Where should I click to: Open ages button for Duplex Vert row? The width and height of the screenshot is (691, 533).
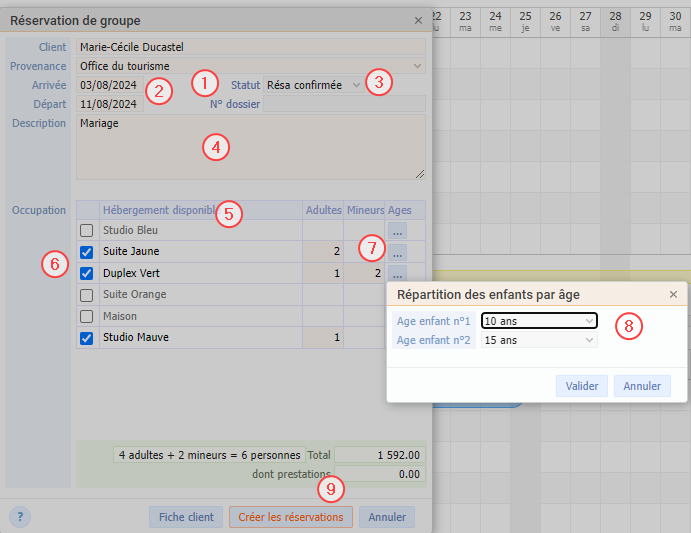coord(398,273)
